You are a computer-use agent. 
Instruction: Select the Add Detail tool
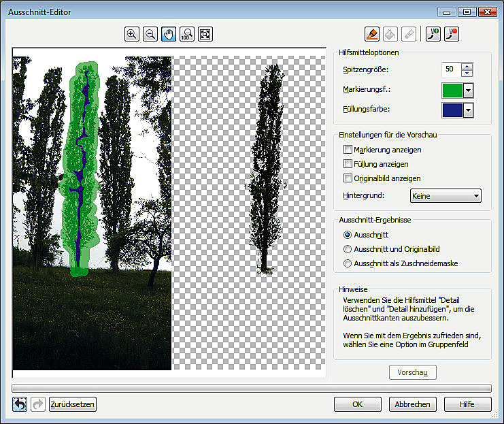pyautogui.click(x=433, y=33)
